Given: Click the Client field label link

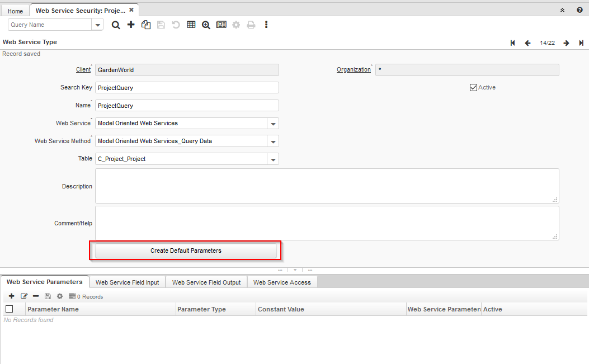Looking at the screenshot, I should (83, 70).
